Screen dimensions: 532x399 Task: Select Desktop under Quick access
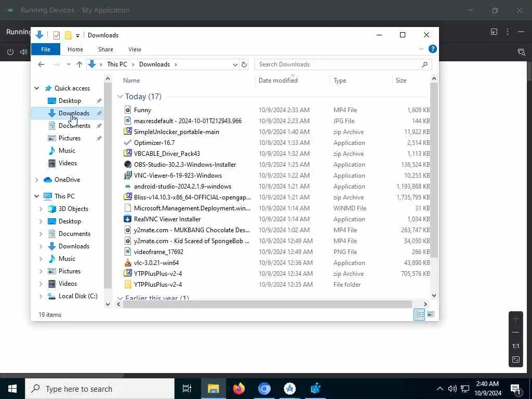(70, 101)
